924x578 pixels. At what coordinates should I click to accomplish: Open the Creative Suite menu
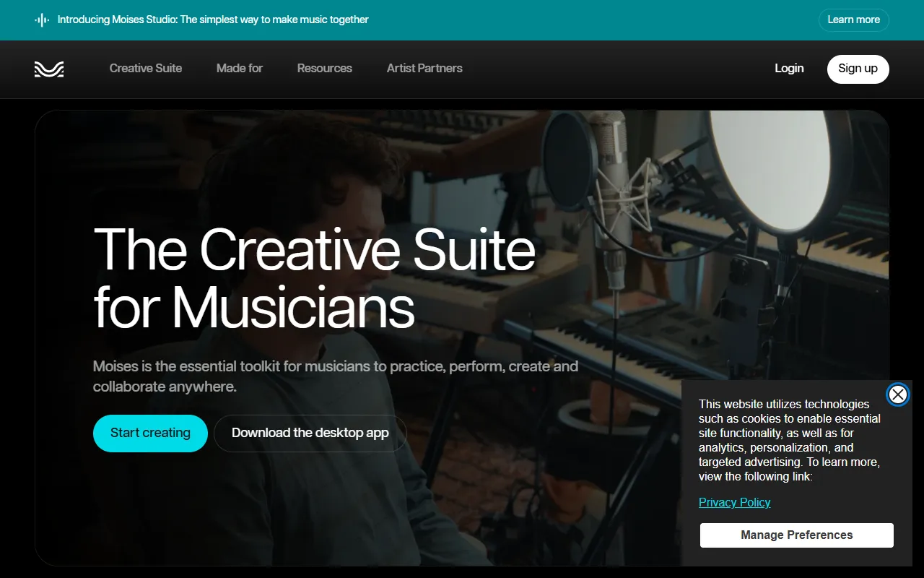click(146, 69)
